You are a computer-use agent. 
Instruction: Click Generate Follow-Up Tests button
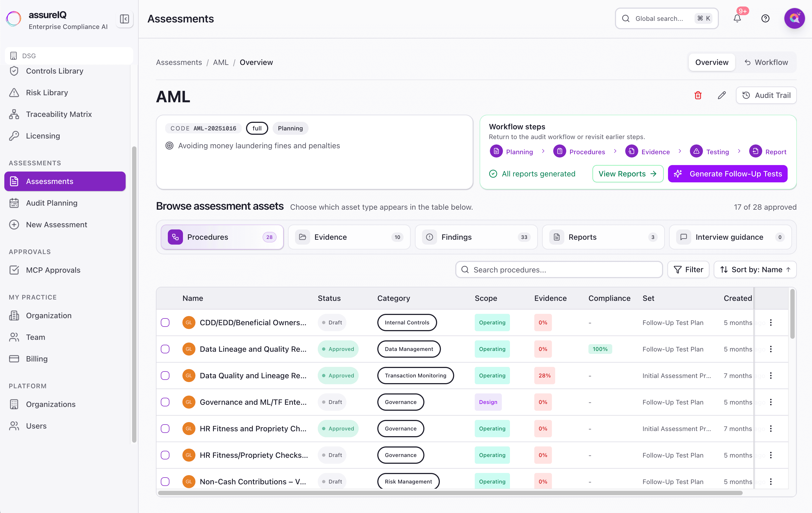728,174
